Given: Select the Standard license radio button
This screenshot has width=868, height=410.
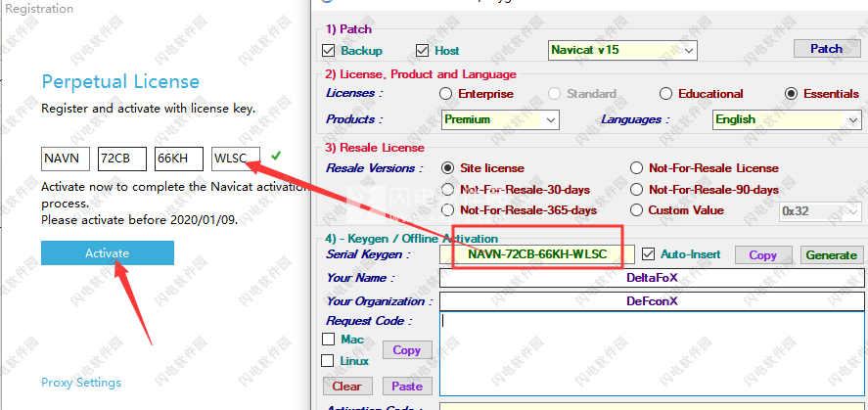Looking at the screenshot, I should pos(554,94).
